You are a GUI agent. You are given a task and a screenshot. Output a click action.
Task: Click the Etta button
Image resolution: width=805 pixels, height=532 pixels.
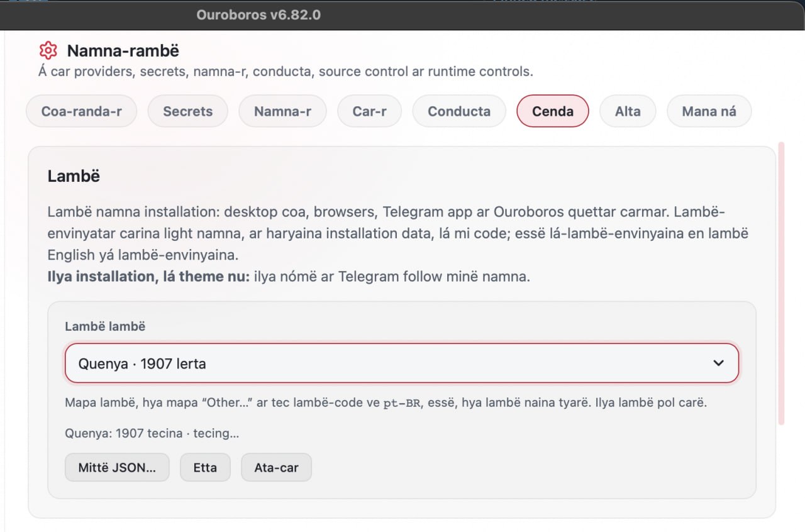(x=205, y=467)
